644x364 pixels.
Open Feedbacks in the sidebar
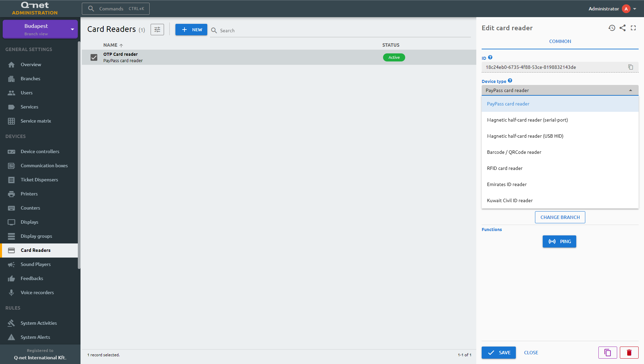pyautogui.click(x=39, y=278)
